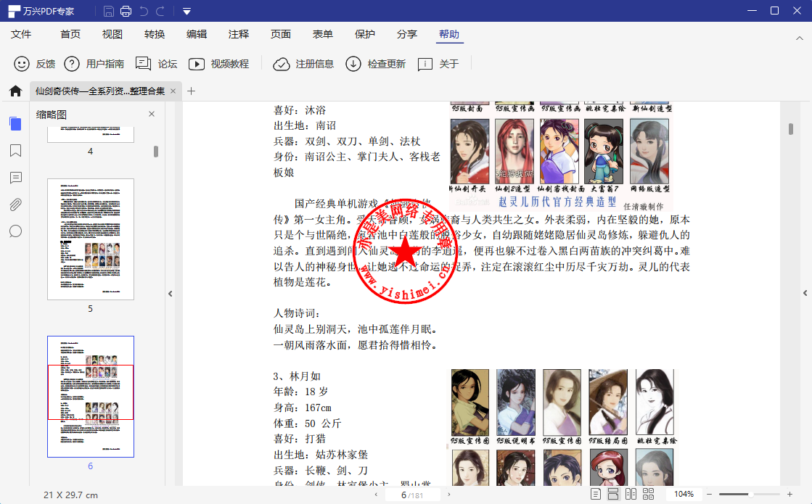Open the comments panel

point(15,178)
